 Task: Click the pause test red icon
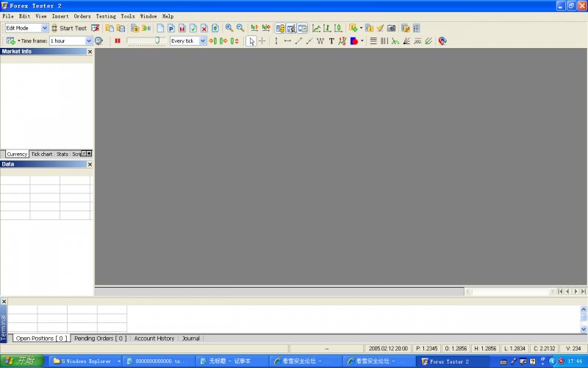118,41
